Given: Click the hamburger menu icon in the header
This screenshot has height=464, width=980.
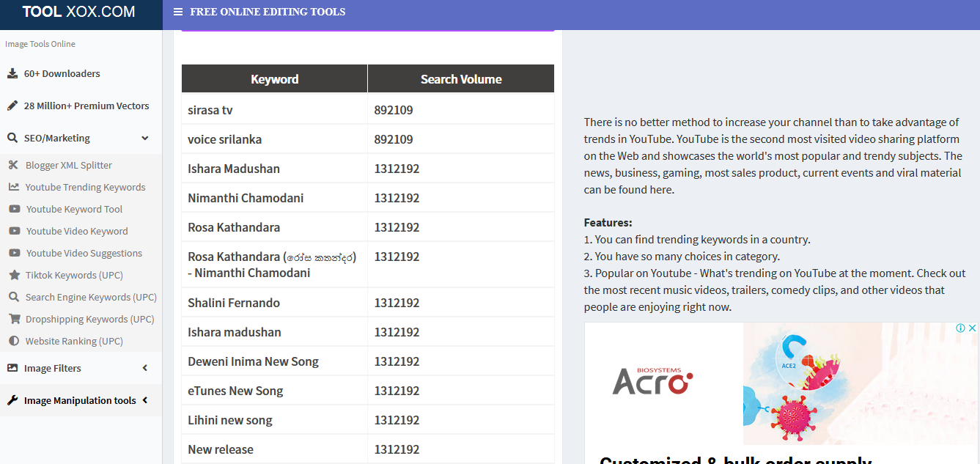Looking at the screenshot, I should (x=178, y=12).
